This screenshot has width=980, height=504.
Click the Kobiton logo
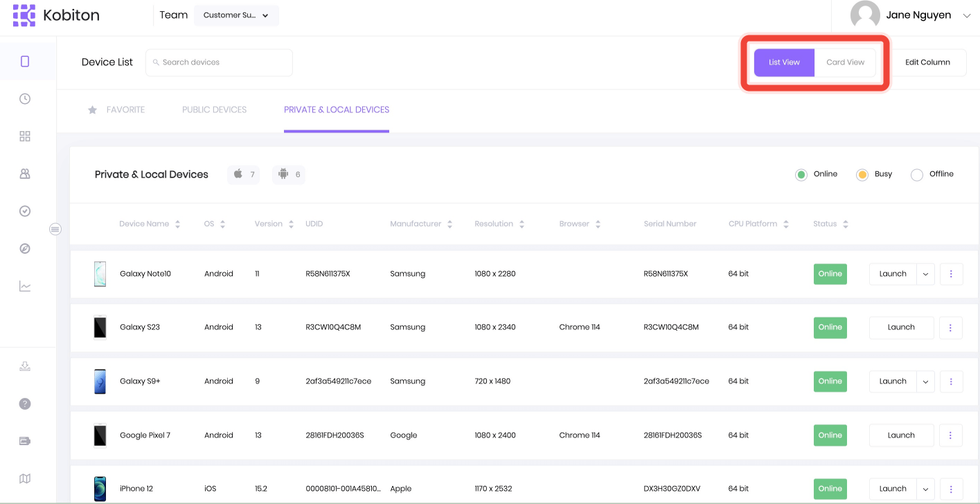(x=56, y=15)
